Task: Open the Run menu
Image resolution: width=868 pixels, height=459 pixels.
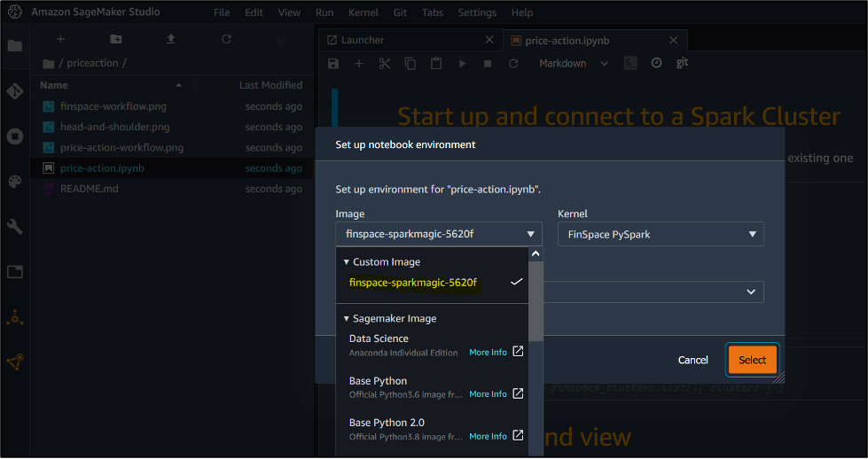Action: point(325,12)
